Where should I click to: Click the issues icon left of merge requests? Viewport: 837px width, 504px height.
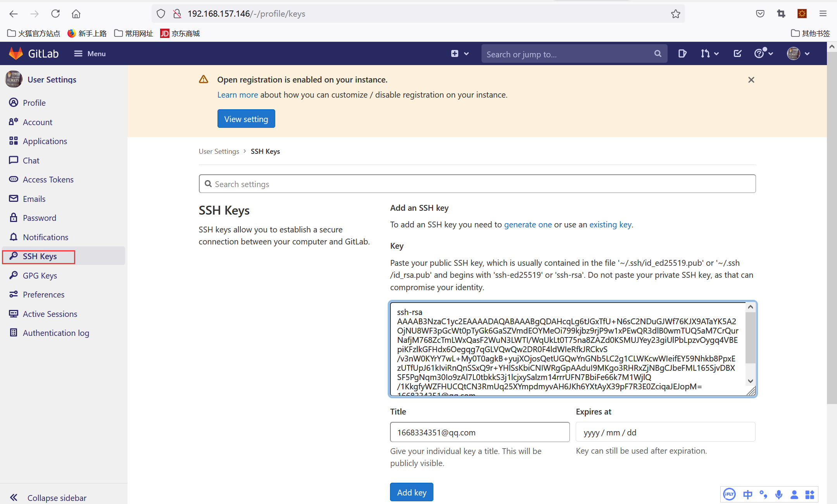[682, 53]
